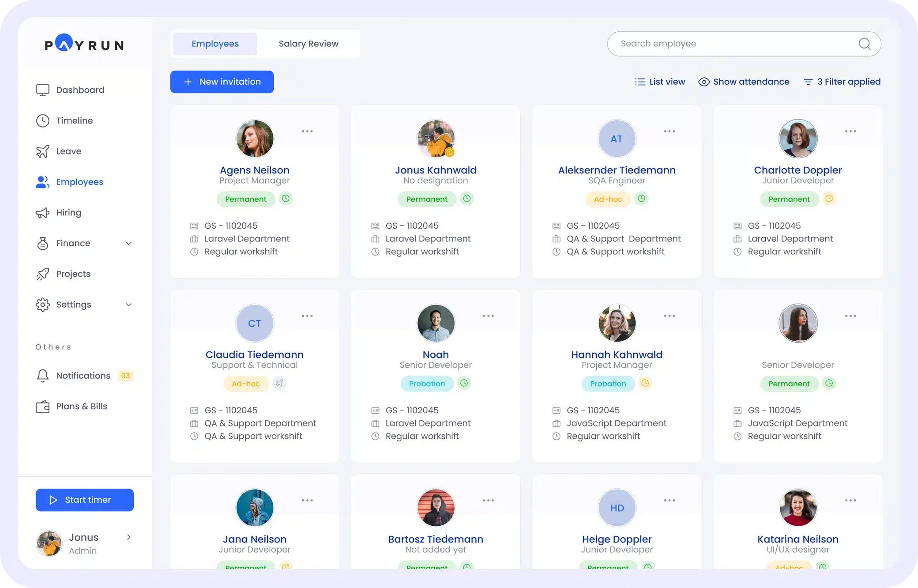Click the search magnifier icon
The height and width of the screenshot is (588, 918).
(864, 44)
